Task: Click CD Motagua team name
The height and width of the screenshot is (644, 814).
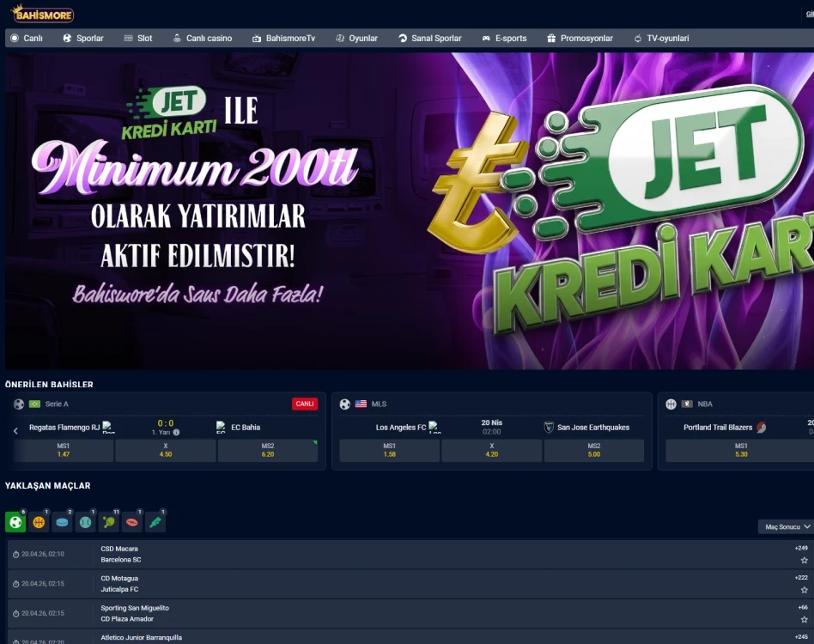Action: coord(119,578)
